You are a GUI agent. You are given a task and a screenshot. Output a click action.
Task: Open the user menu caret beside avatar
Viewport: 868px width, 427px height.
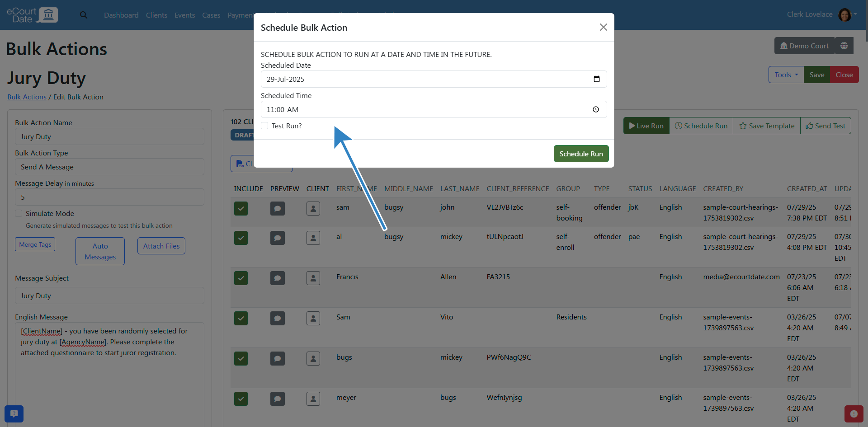point(855,14)
